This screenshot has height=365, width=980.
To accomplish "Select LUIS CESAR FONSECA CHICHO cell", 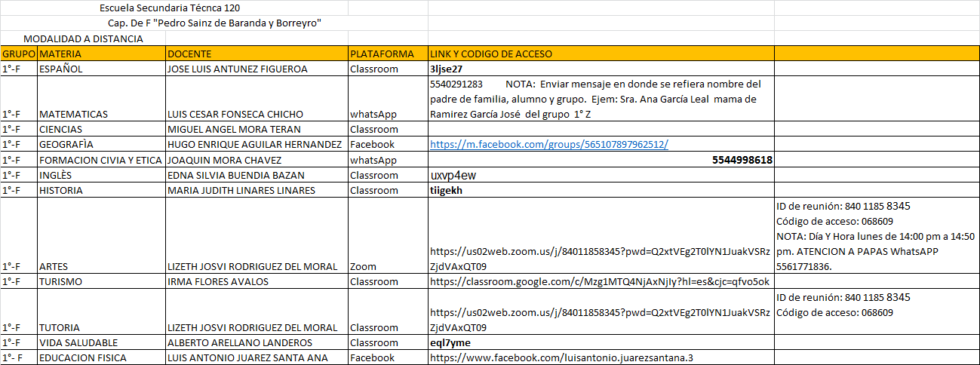I will point(257,99).
